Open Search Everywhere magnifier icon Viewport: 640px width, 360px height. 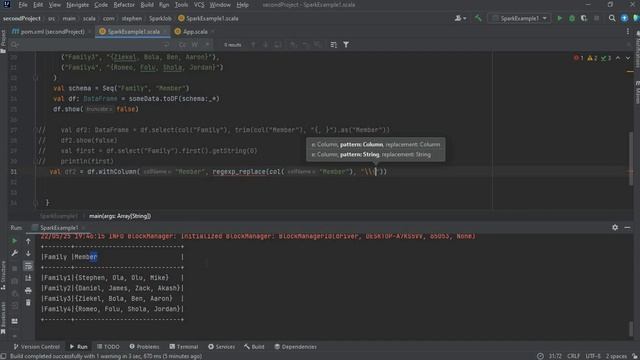(612, 18)
